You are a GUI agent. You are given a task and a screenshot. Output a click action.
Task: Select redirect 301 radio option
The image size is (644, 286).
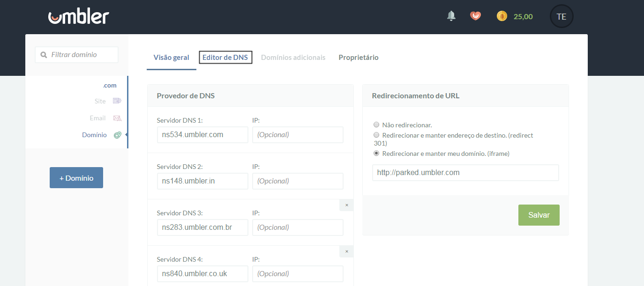pyautogui.click(x=376, y=135)
